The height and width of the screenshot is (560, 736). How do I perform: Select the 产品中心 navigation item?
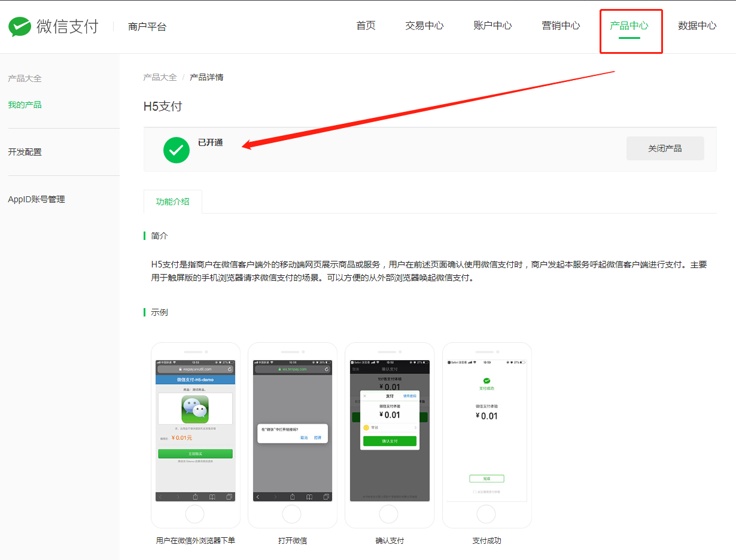pos(629,26)
